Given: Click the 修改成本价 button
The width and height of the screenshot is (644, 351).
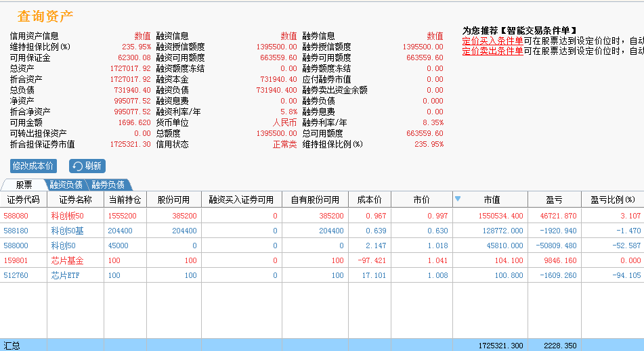Looking at the screenshot, I should coord(33,166).
